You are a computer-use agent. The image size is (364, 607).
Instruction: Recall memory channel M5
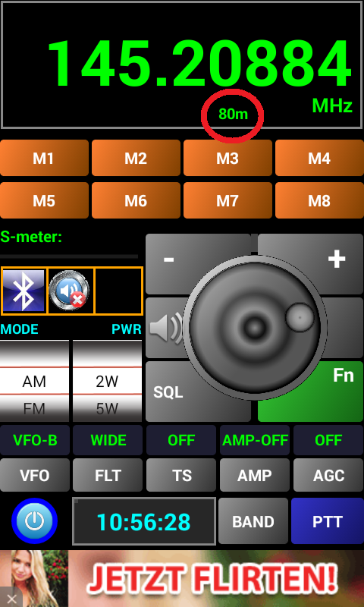[x=44, y=200]
